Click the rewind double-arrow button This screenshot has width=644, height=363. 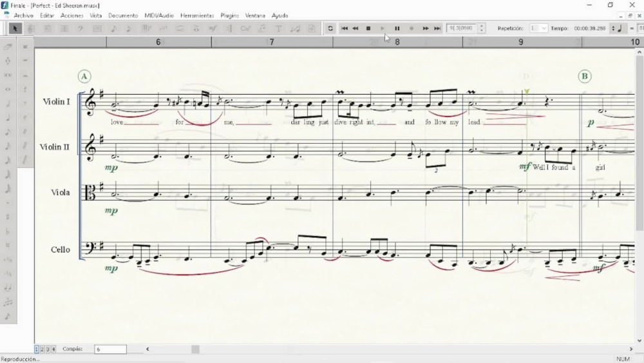click(x=355, y=28)
